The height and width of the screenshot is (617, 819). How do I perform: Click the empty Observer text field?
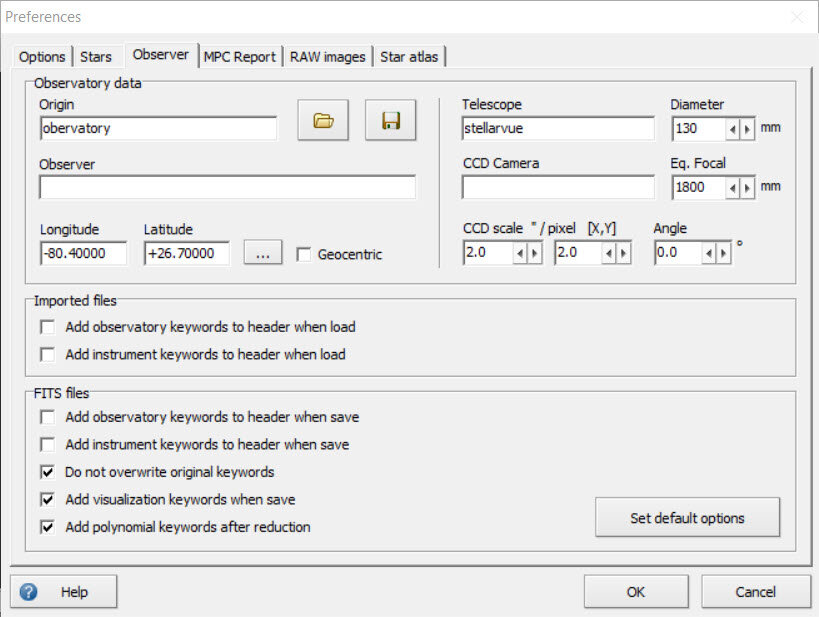pyautogui.click(x=228, y=187)
